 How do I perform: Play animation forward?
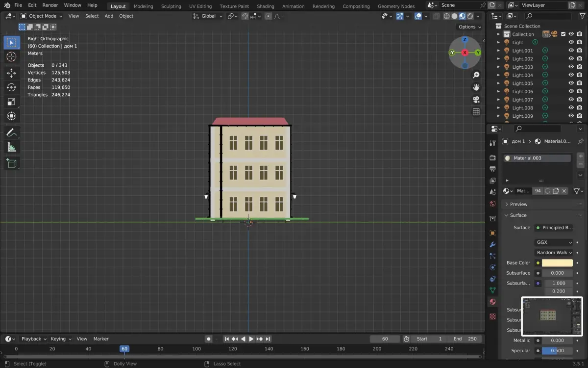tap(251, 339)
